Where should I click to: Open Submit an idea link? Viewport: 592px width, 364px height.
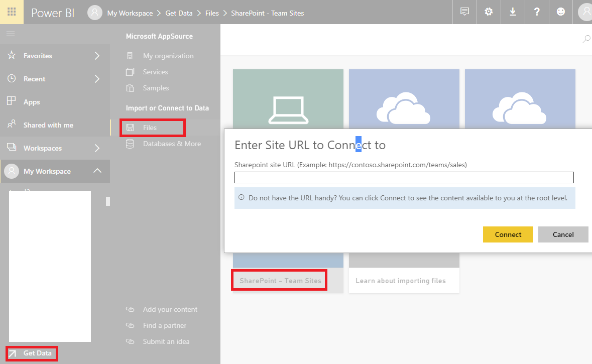166,341
